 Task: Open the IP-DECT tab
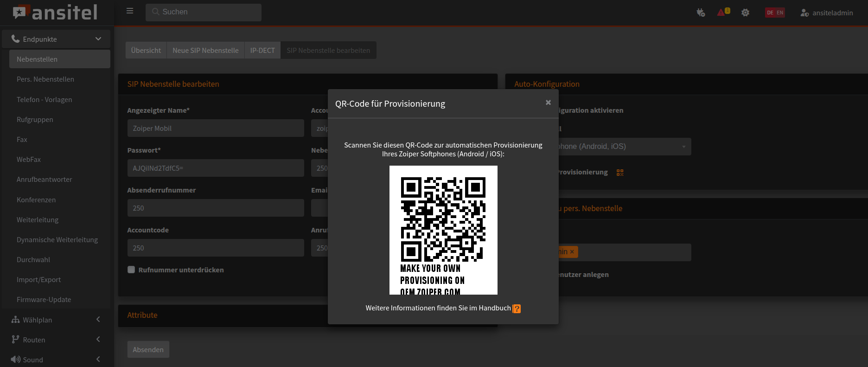pyautogui.click(x=262, y=50)
